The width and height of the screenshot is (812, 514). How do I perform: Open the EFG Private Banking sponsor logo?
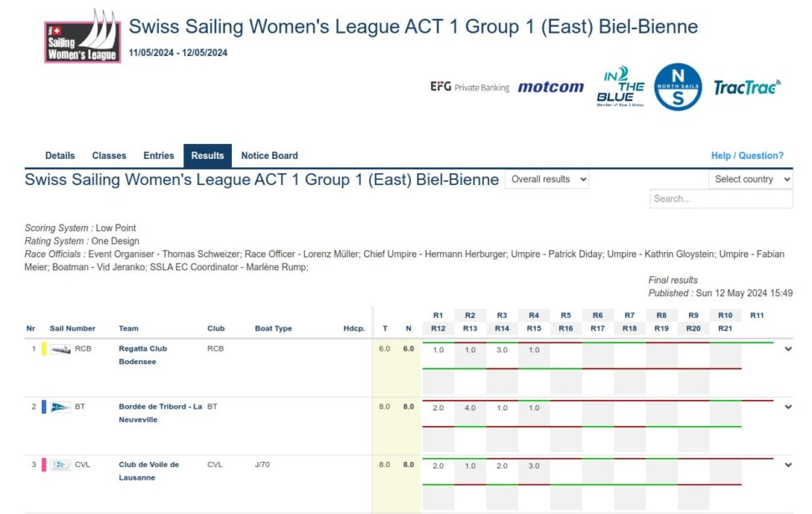[469, 87]
